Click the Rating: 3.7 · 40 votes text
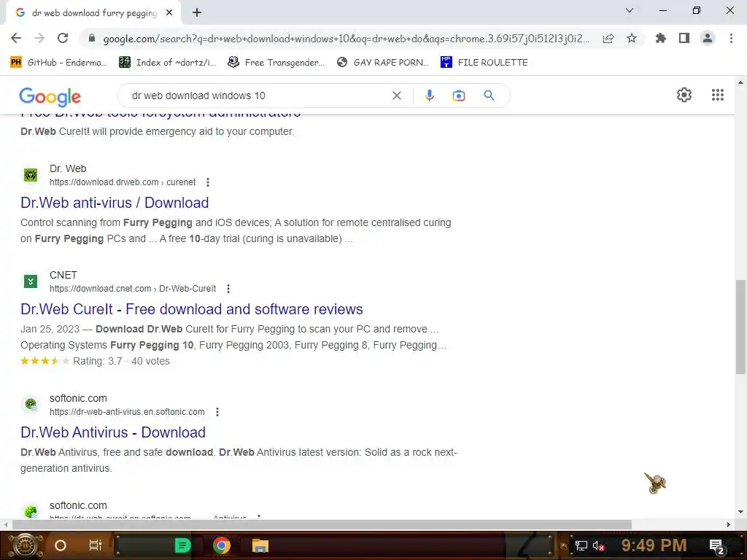 [121, 361]
